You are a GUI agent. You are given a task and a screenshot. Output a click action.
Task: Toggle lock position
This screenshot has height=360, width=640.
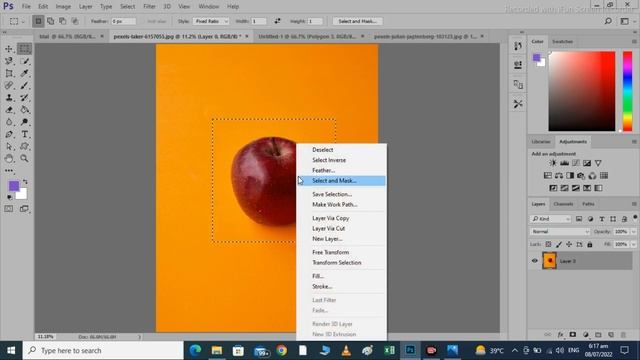click(569, 244)
